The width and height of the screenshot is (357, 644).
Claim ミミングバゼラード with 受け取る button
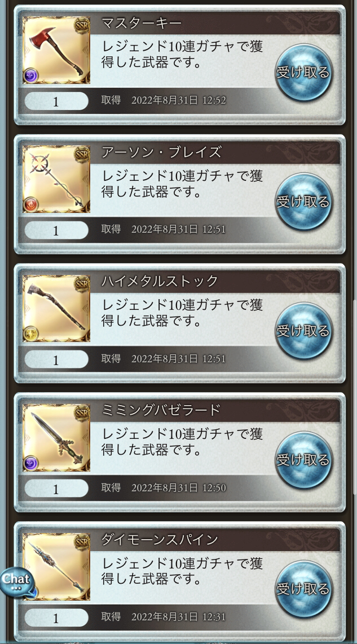(x=303, y=460)
